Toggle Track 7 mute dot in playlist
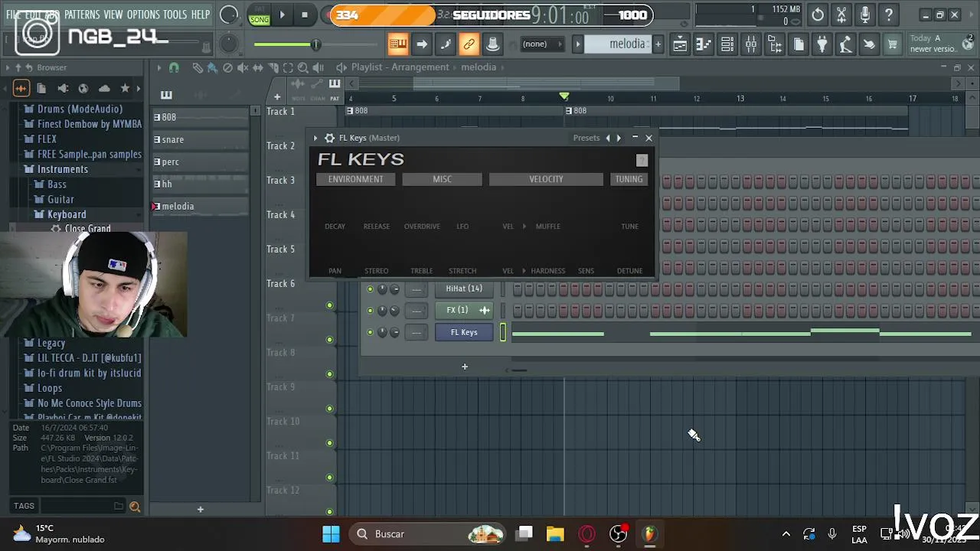The width and height of the screenshot is (980, 551). click(330, 339)
